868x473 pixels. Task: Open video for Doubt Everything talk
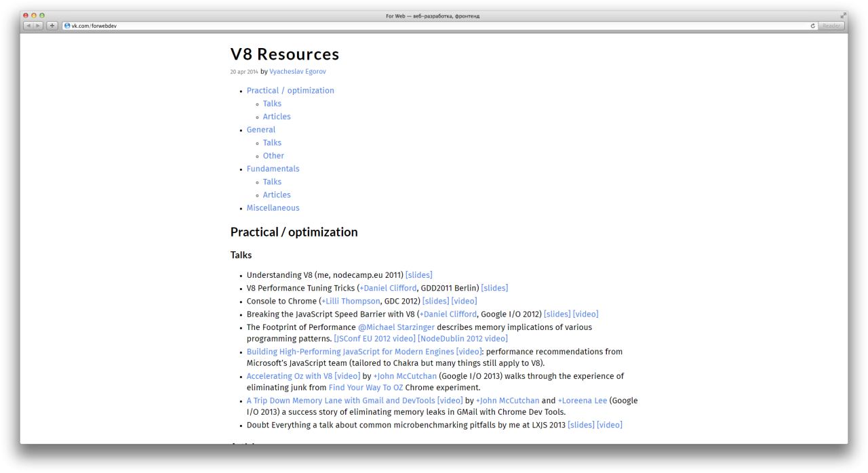610,425
